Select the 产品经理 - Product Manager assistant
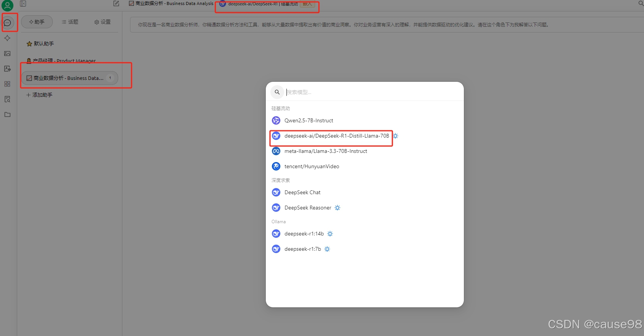Viewport: 644px width, 336px height. pyautogui.click(x=69, y=61)
